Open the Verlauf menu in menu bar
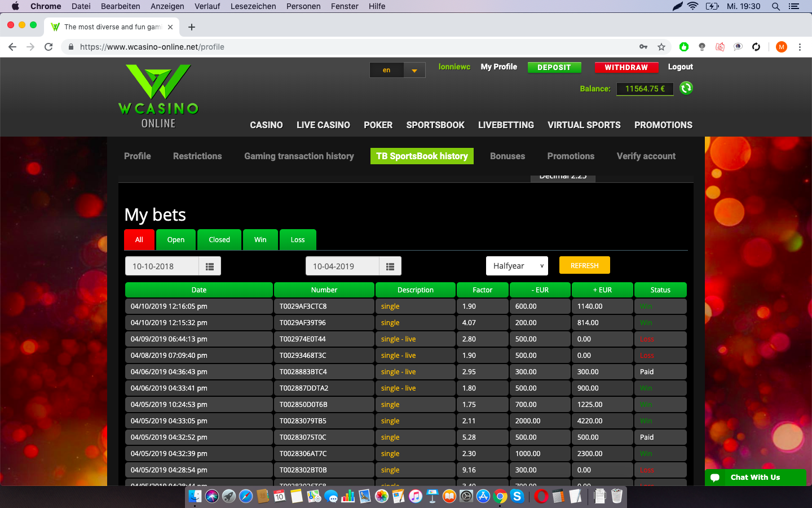Viewport: 812px width, 508px height. 207,6
